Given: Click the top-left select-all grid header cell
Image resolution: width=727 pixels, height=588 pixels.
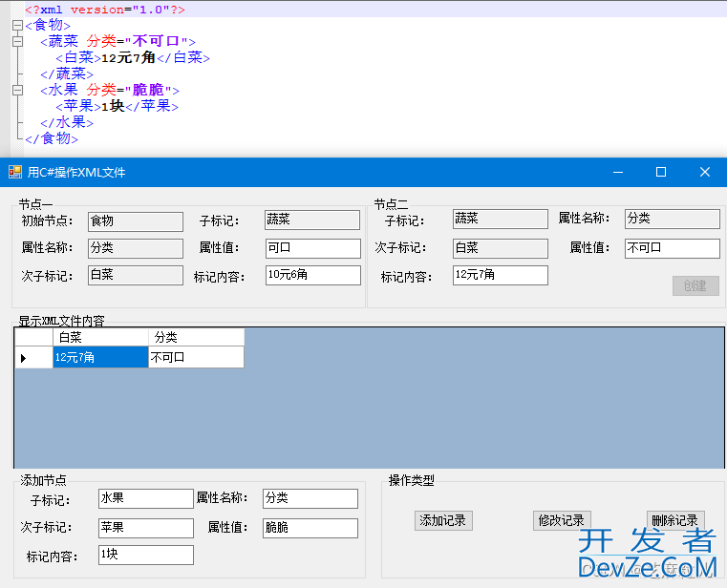Looking at the screenshot, I should [33, 337].
